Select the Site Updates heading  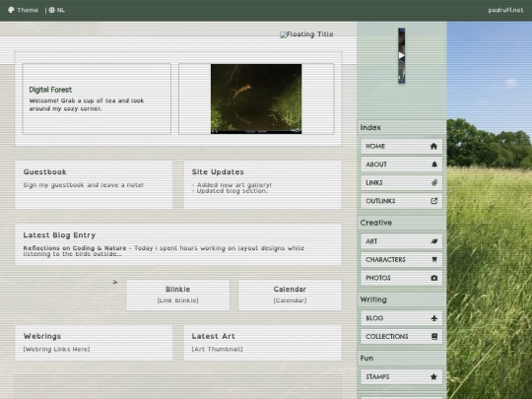coord(218,172)
